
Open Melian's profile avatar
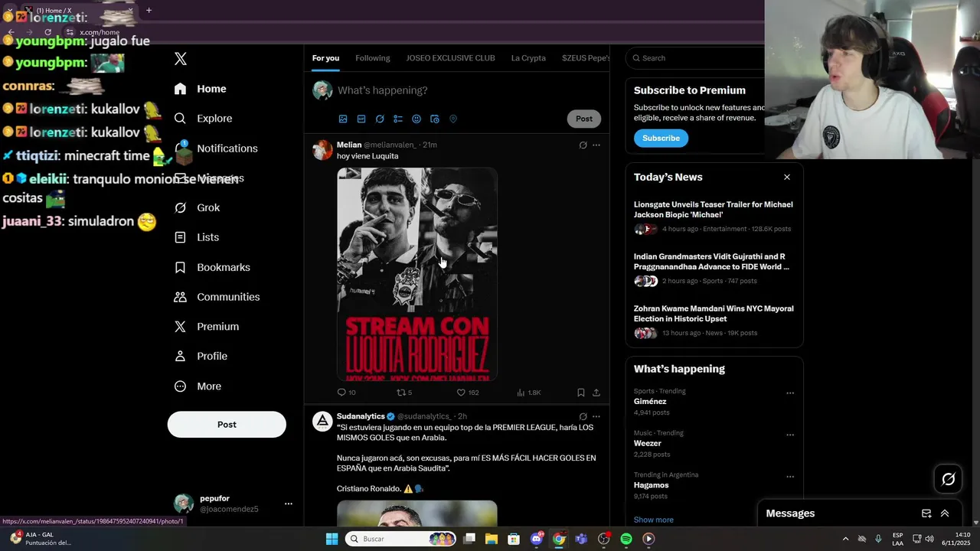point(323,150)
